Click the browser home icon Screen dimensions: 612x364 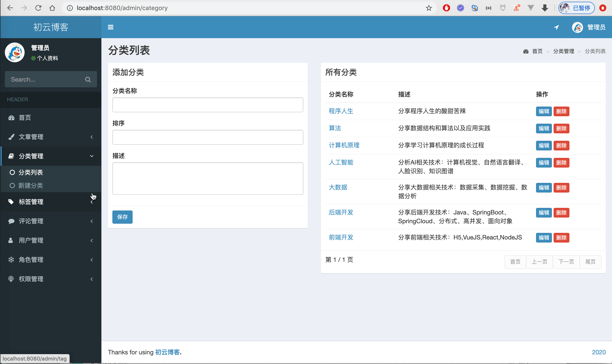coord(52,8)
